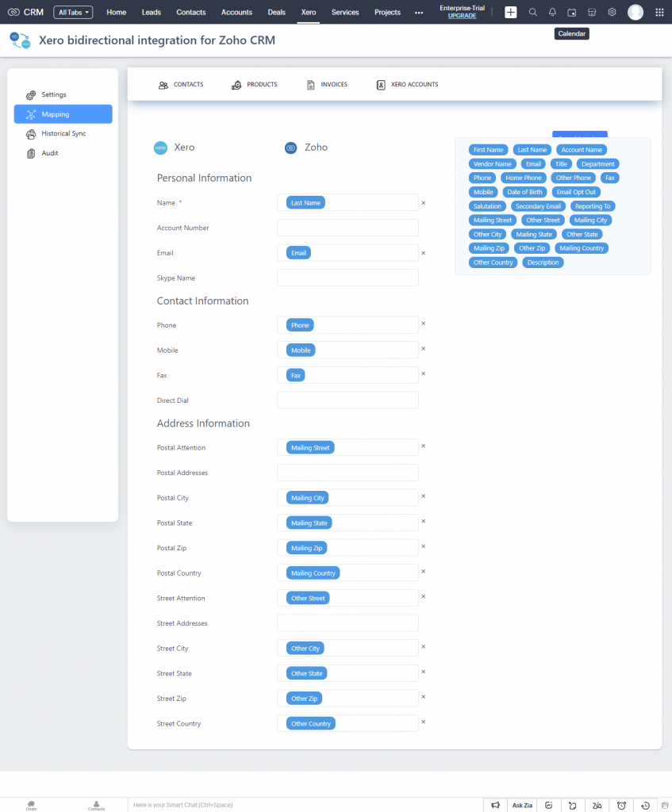Remove the Mobile field mapping
The image size is (672, 812).
click(x=424, y=349)
